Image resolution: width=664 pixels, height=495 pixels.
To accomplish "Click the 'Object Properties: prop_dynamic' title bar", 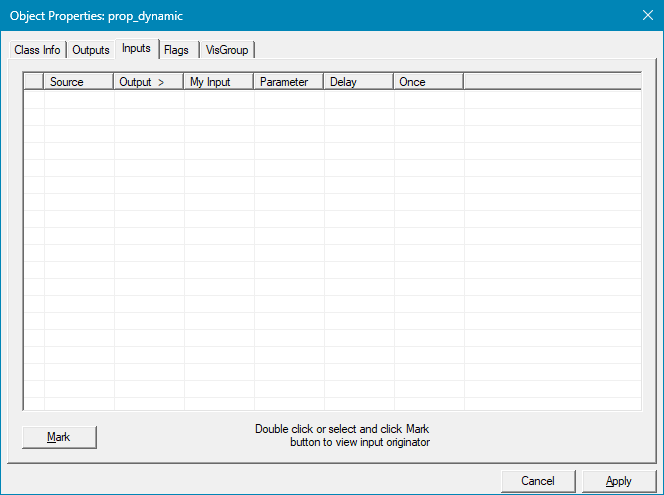I will coord(300,17).
